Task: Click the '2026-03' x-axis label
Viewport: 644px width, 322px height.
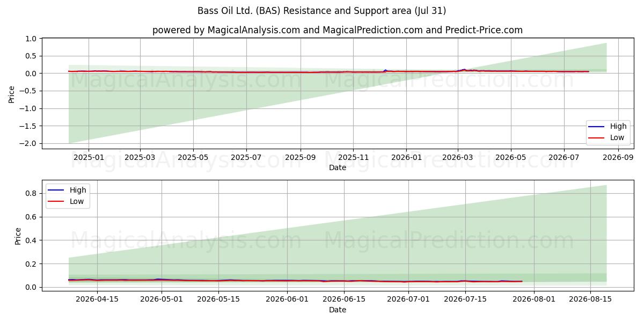Action: [458, 158]
